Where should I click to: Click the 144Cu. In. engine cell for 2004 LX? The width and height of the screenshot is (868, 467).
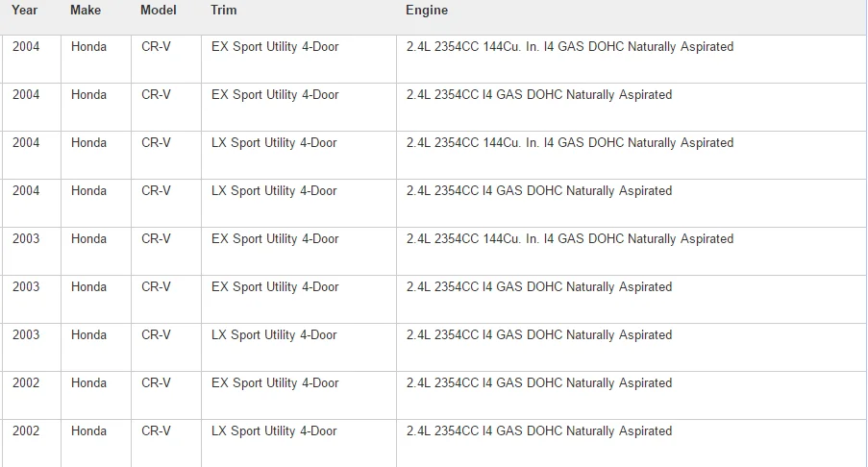[632, 155]
